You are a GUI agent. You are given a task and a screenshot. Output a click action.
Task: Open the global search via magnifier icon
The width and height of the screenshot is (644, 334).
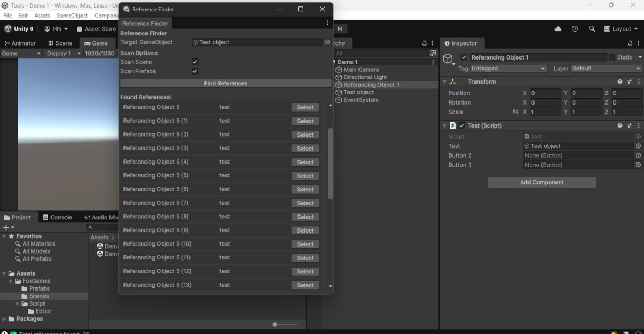click(x=592, y=29)
